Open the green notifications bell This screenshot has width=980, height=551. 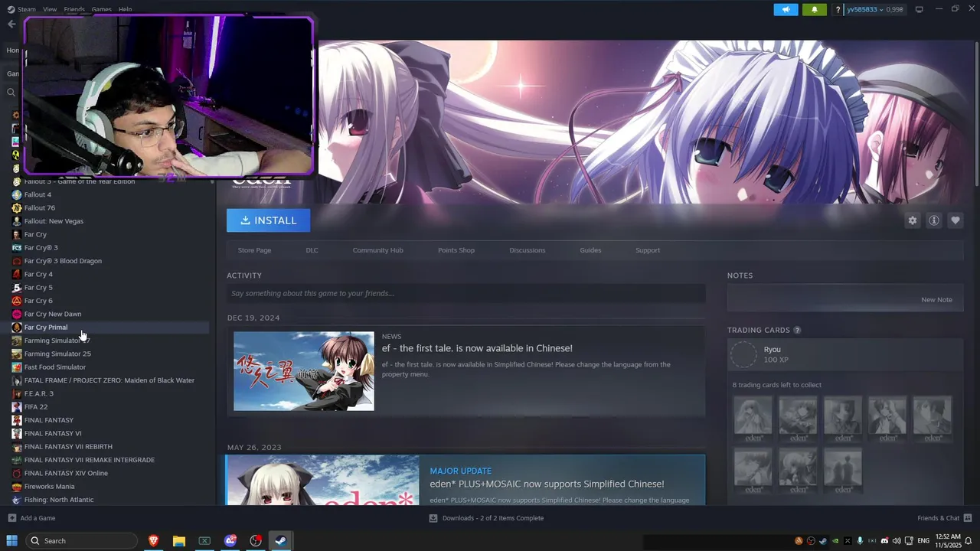coord(814,9)
